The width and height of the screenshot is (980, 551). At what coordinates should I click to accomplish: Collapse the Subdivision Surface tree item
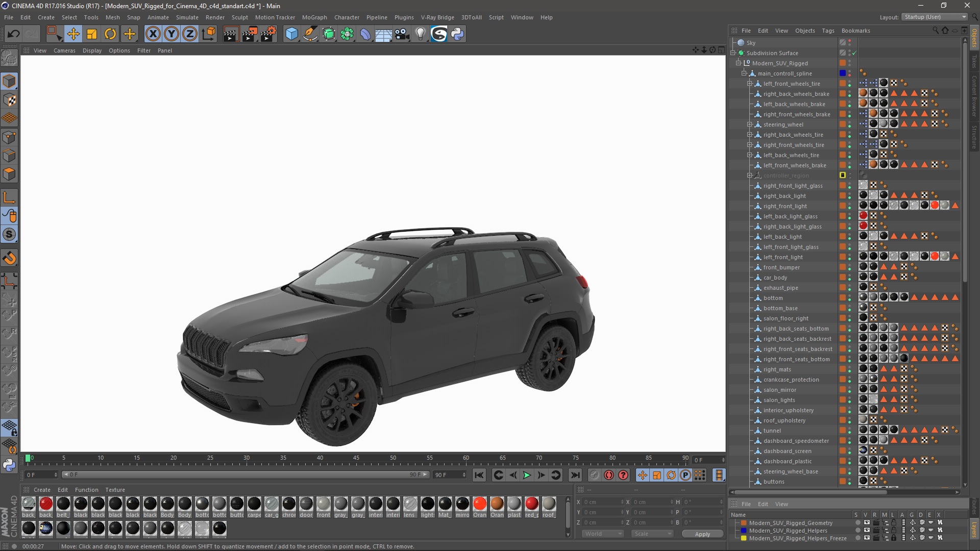tap(733, 53)
